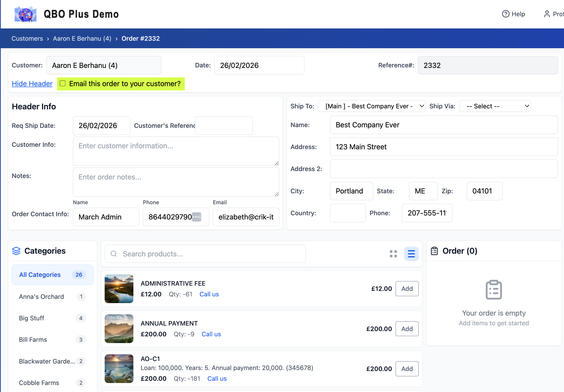Click the phone field's ellipsis badge

(x=197, y=217)
